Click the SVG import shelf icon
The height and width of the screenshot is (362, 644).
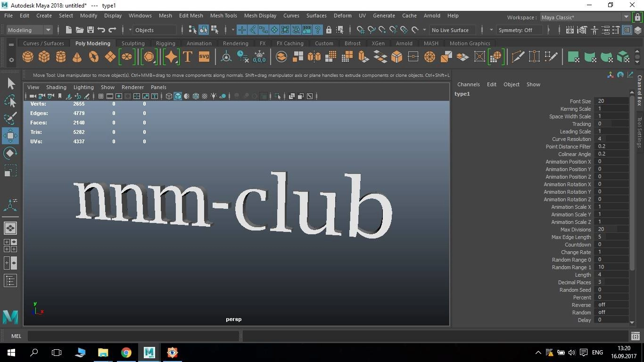tap(204, 57)
